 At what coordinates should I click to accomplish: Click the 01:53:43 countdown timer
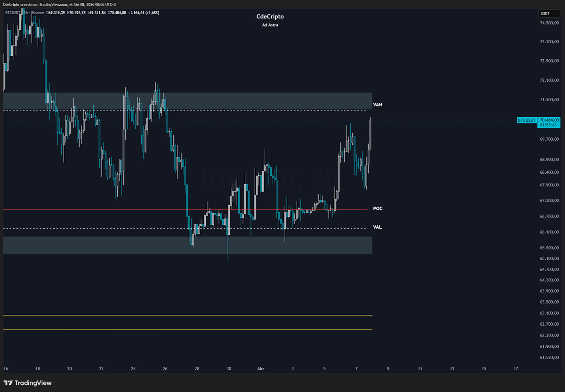[548, 125]
